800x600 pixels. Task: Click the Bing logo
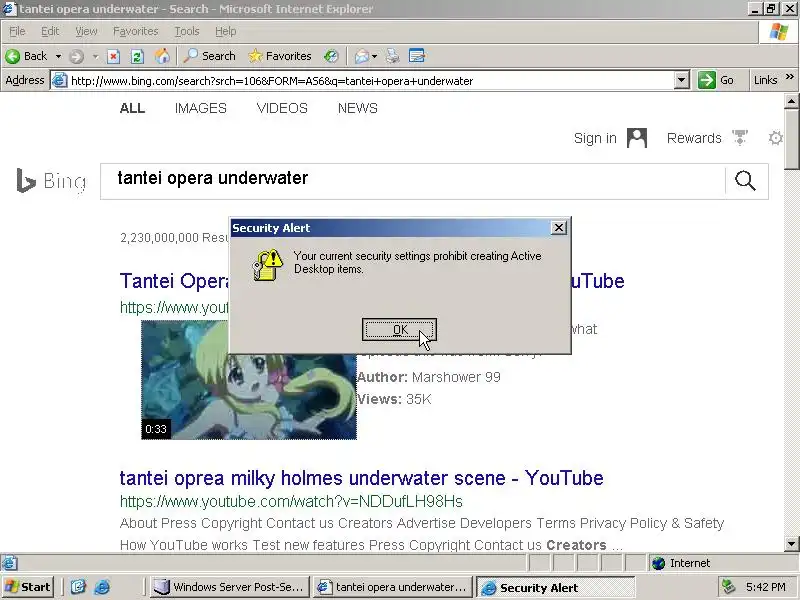[51, 181]
